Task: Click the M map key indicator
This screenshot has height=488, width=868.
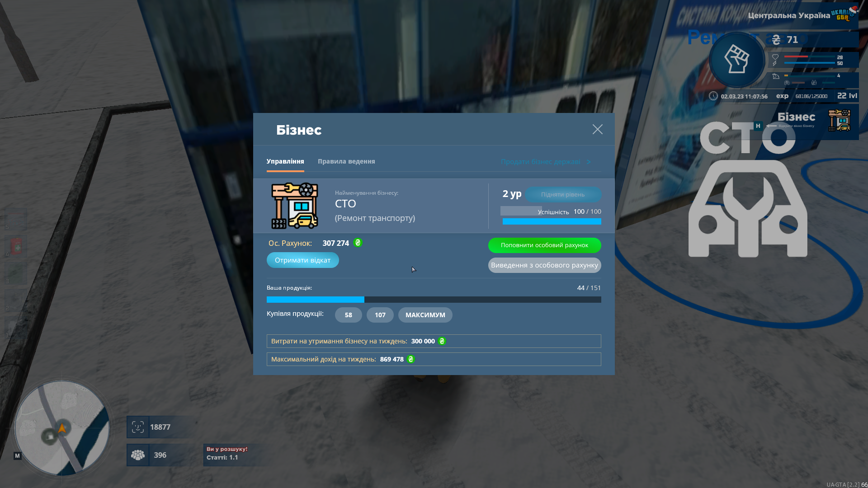Action: point(17,455)
